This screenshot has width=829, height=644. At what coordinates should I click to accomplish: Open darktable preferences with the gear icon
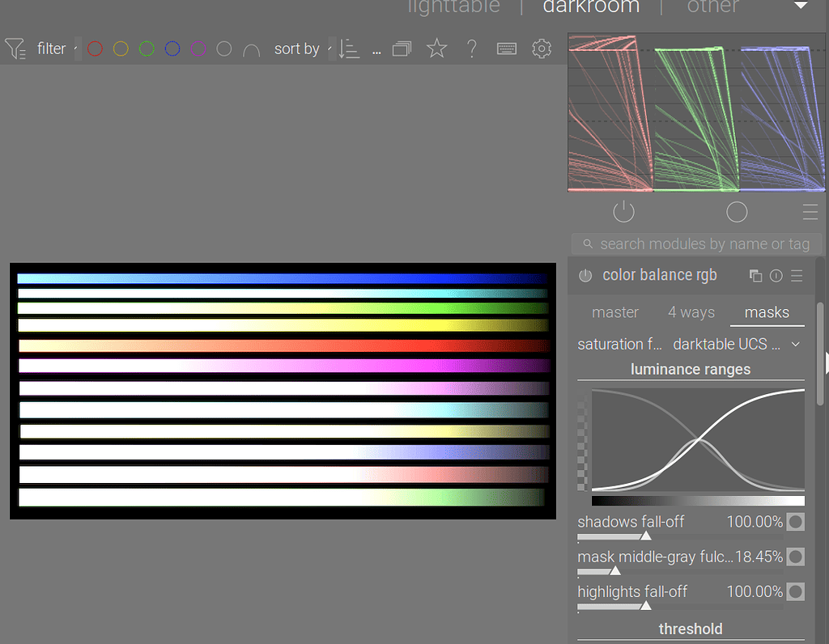tap(542, 49)
